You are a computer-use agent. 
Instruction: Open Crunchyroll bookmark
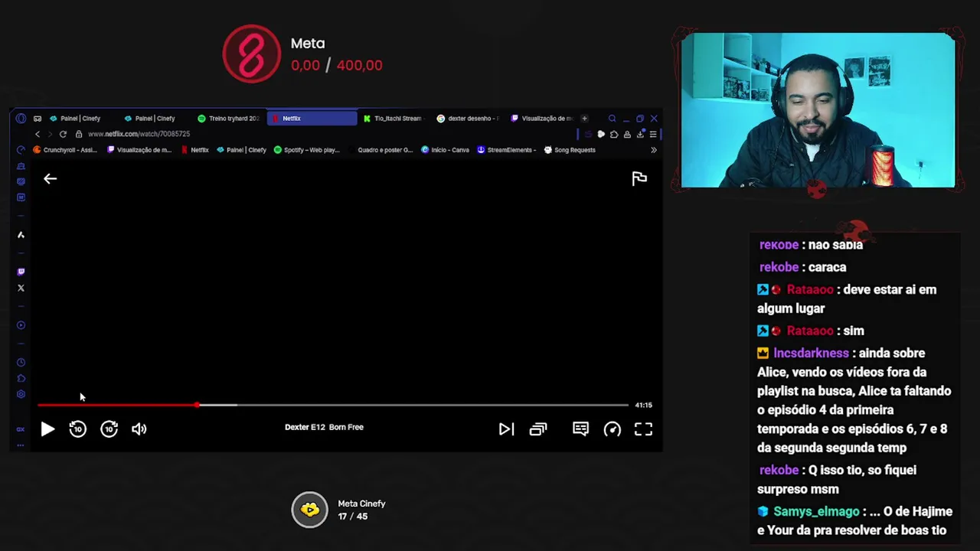[65, 150]
